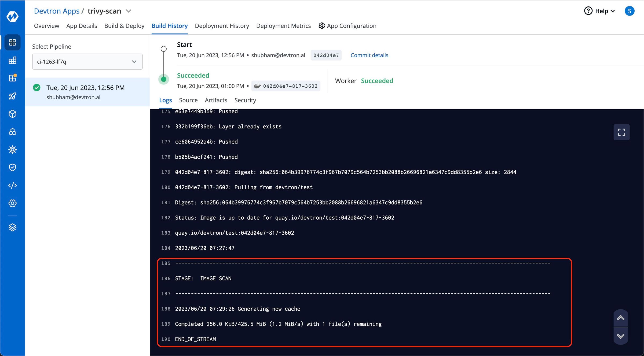
Task: Open the Security shield icon in sidebar
Action: 12,167
